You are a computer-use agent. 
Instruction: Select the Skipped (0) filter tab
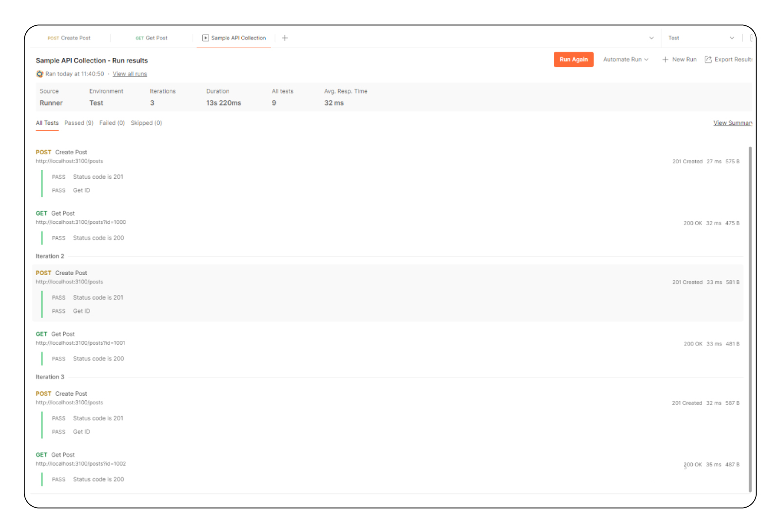click(x=146, y=123)
